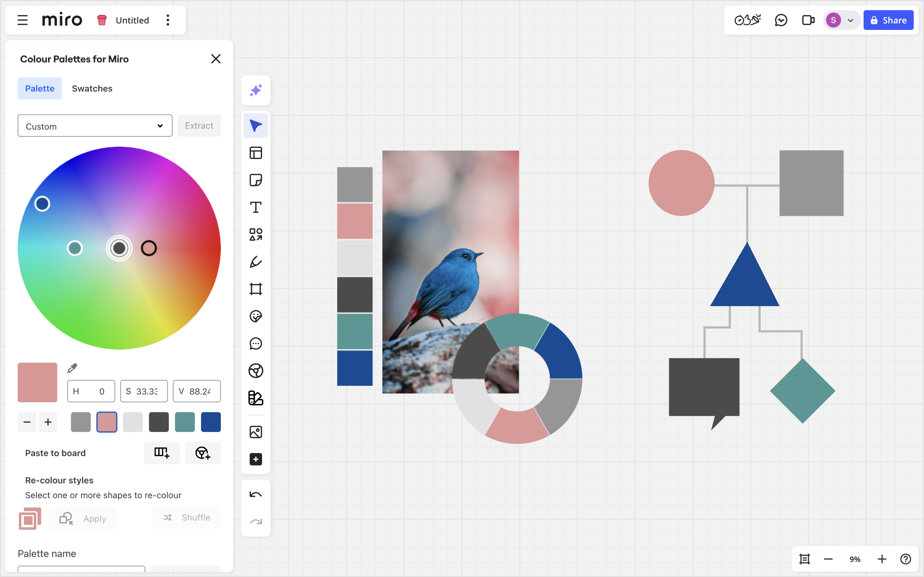Click the Share button
Screen dimensions: 924x577
[888, 20]
